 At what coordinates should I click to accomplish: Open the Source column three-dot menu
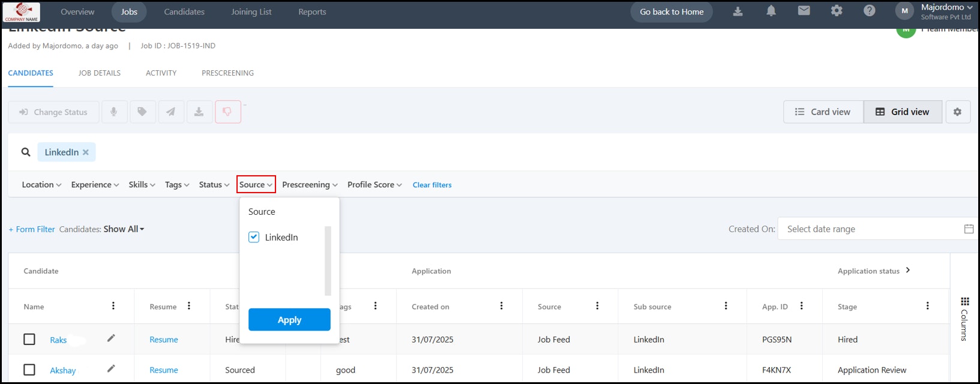[598, 306]
